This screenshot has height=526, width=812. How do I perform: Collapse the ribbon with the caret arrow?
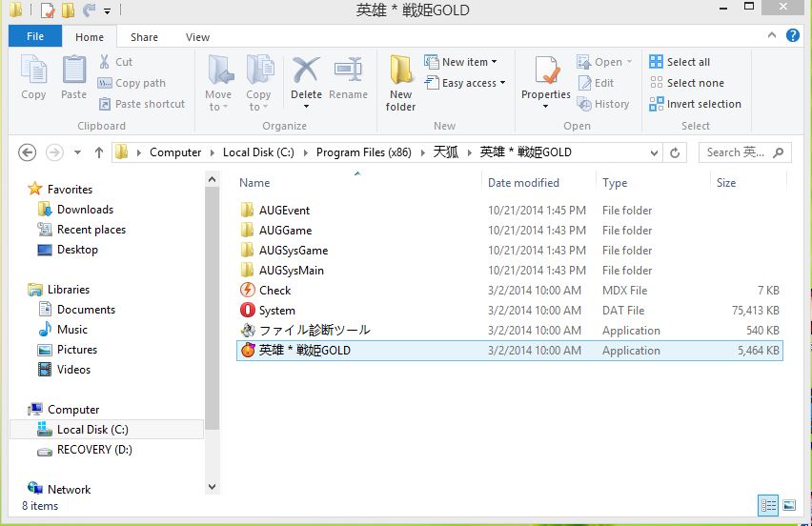click(x=772, y=35)
